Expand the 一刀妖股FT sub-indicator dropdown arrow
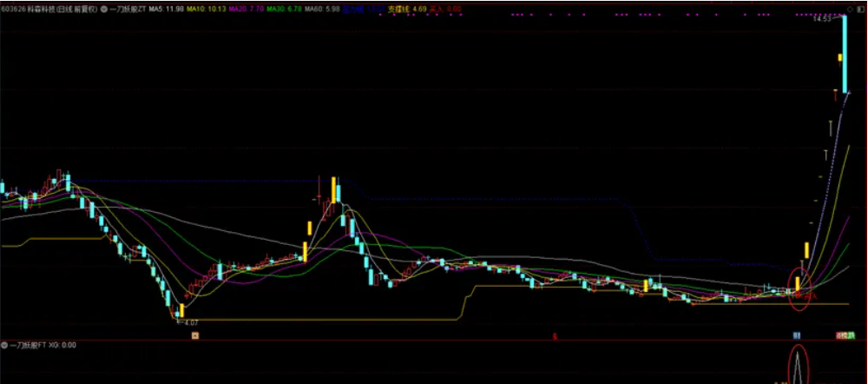 coord(4,345)
